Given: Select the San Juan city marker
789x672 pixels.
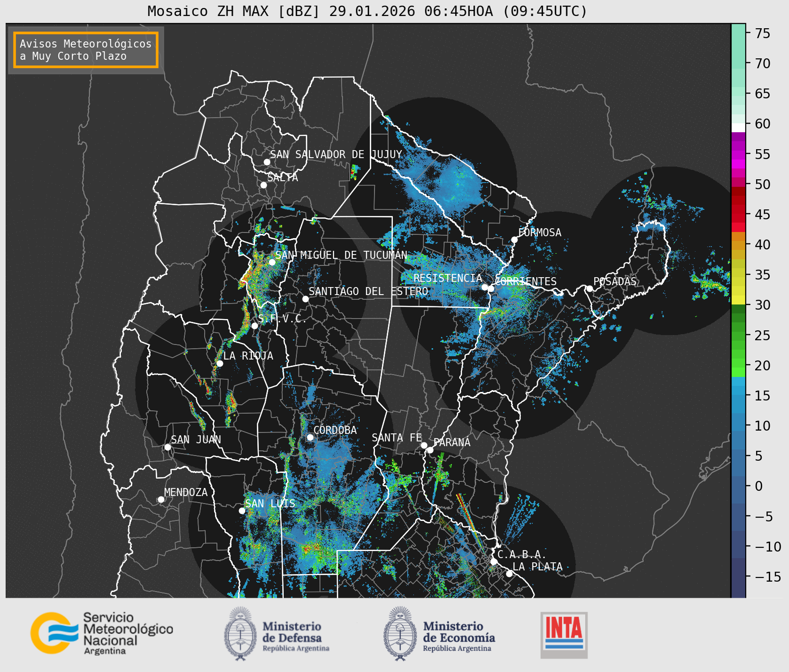Looking at the screenshot, I should coord(167,447).
